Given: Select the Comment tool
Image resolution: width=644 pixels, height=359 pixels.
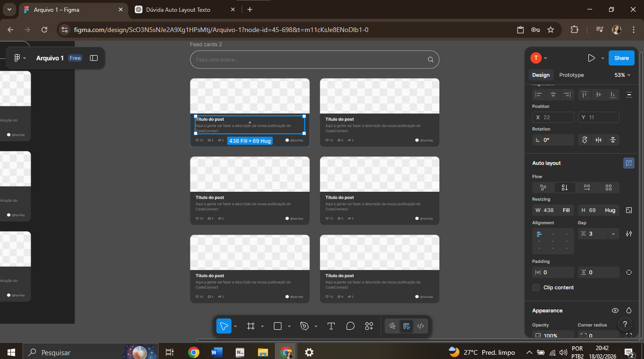Looking at the screenshot, I should click(350, 326).
